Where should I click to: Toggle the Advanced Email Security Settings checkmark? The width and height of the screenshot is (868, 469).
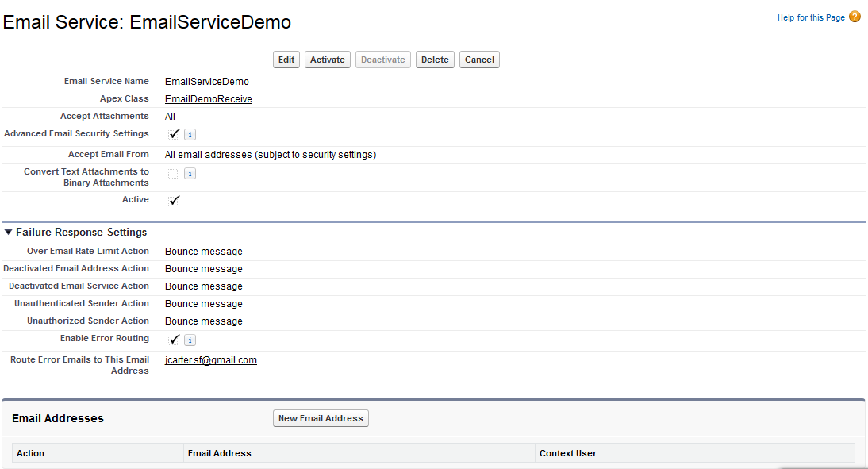tap(174, 134)
